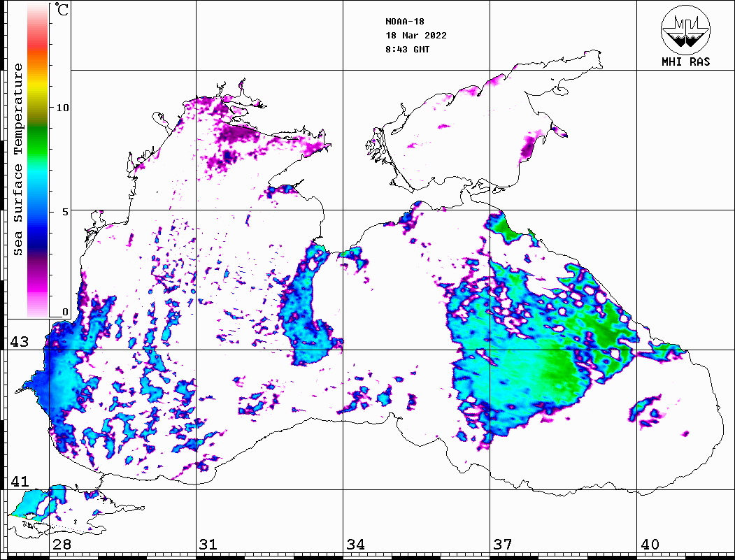Click the time '8:43 GMT'
735x560 pixels.
407,49
